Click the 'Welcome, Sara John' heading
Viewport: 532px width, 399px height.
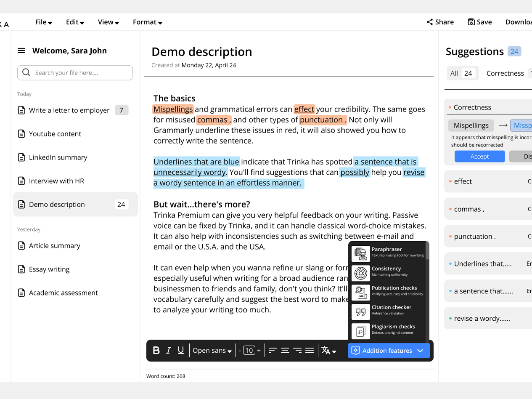(x=69, y=51)
